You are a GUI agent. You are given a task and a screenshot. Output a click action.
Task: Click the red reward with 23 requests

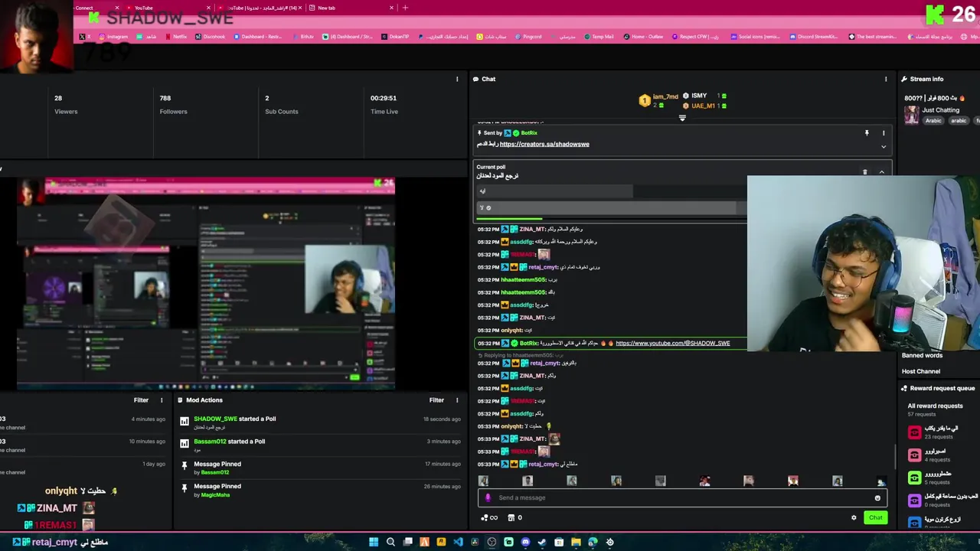(x=914, y=432)
